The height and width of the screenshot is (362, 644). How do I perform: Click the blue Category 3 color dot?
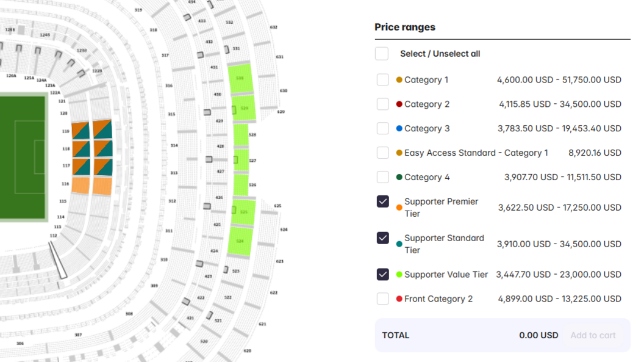399,129
